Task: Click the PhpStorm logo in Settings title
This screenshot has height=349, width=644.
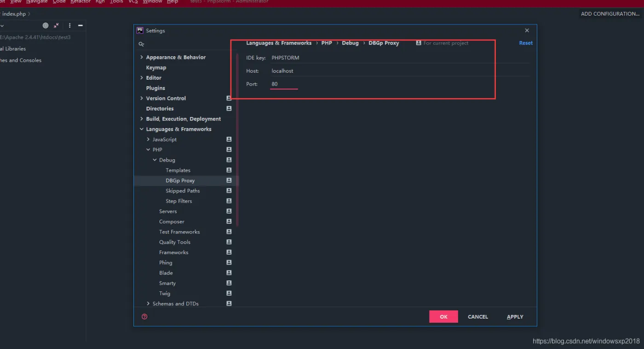Action: pos(140,30)
